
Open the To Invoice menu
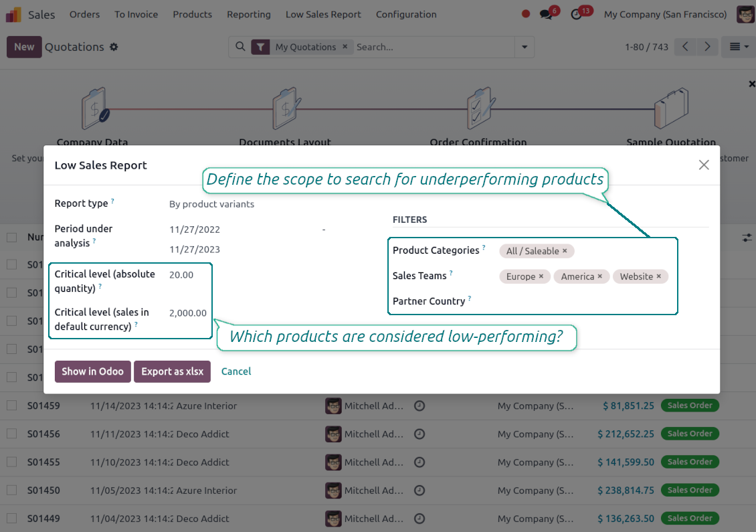pyautogui.click(x=136, y=15)
